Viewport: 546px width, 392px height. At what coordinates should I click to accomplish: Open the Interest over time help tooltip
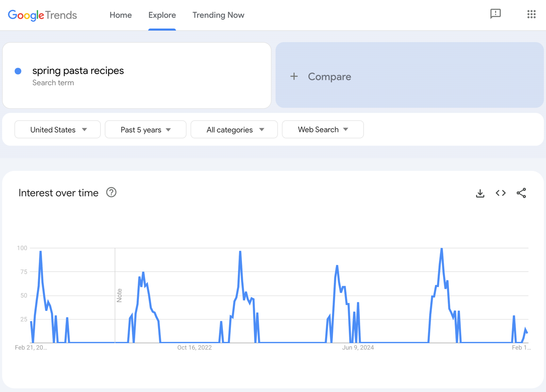click(111, 192)
